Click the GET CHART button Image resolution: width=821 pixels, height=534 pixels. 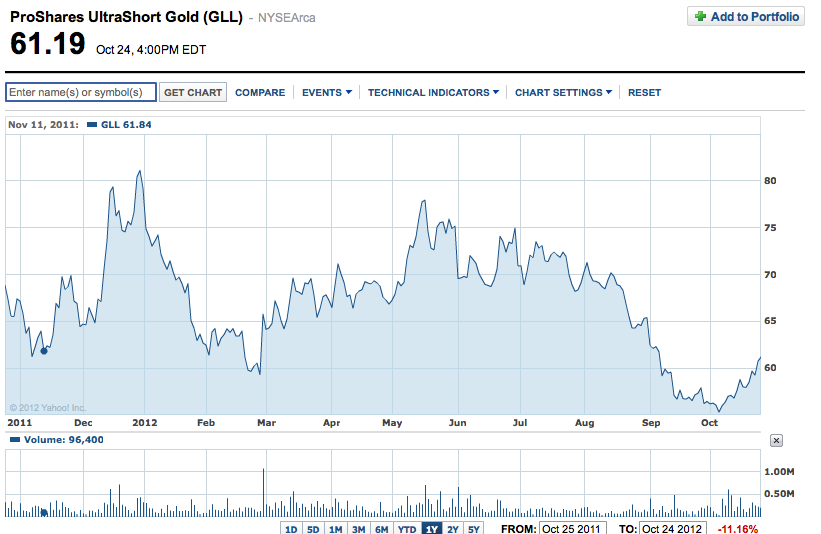click(193, 92)
